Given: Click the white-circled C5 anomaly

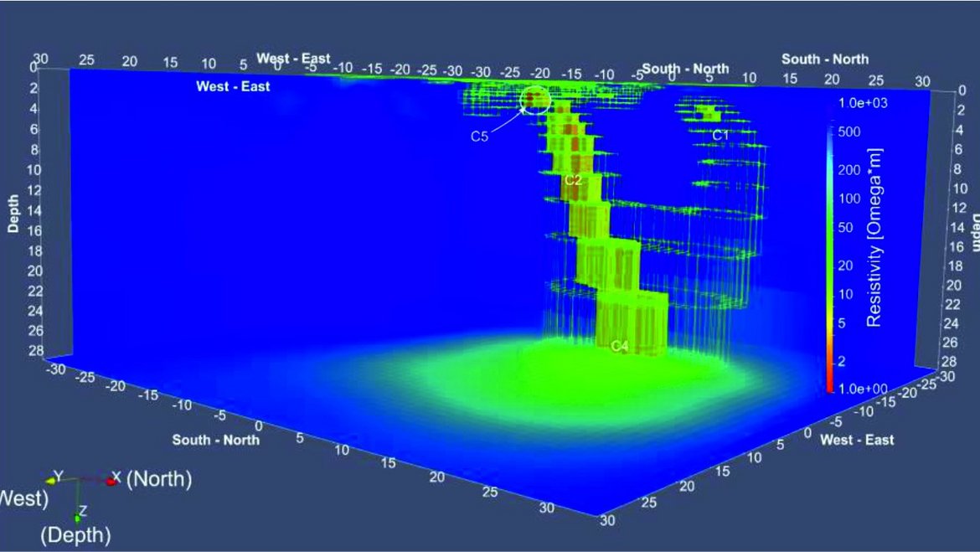Looking at the screenshot, I should tap(536, 101).
